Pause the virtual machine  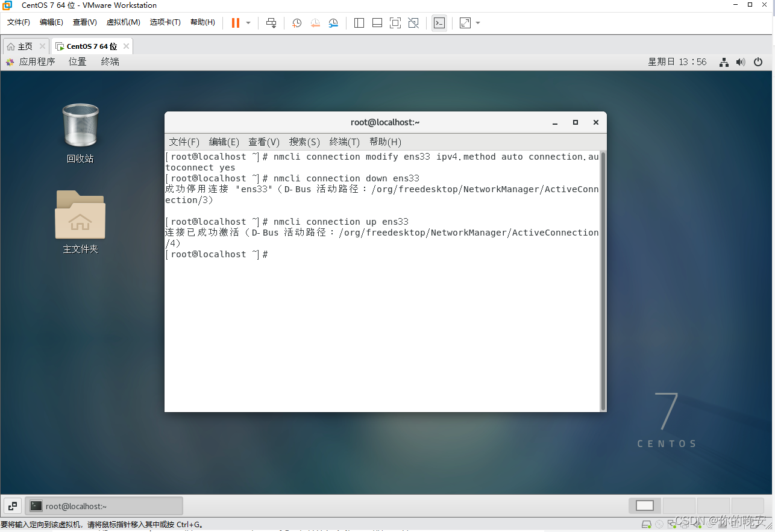point(235,23)
